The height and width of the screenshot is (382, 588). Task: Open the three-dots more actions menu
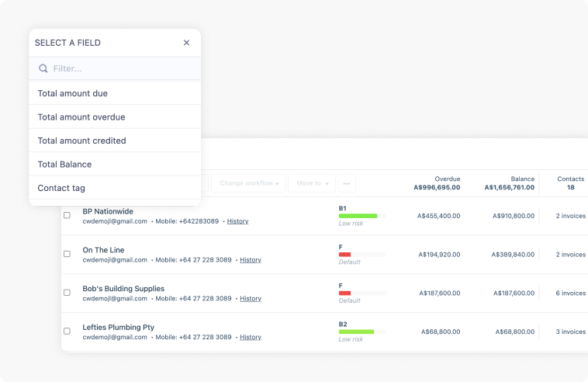[x=347, y=183]
